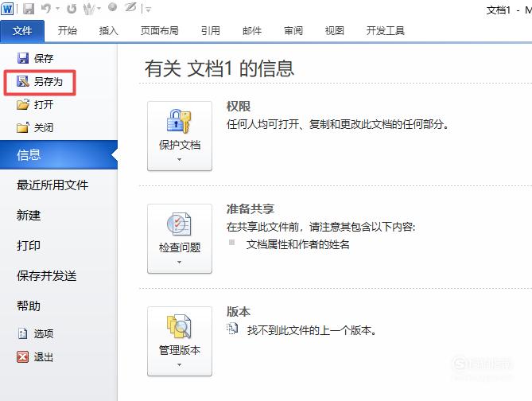532x401 pixels.
Task: Click the pen/ink icon in quick access toolbar
Action: [130, 7]
